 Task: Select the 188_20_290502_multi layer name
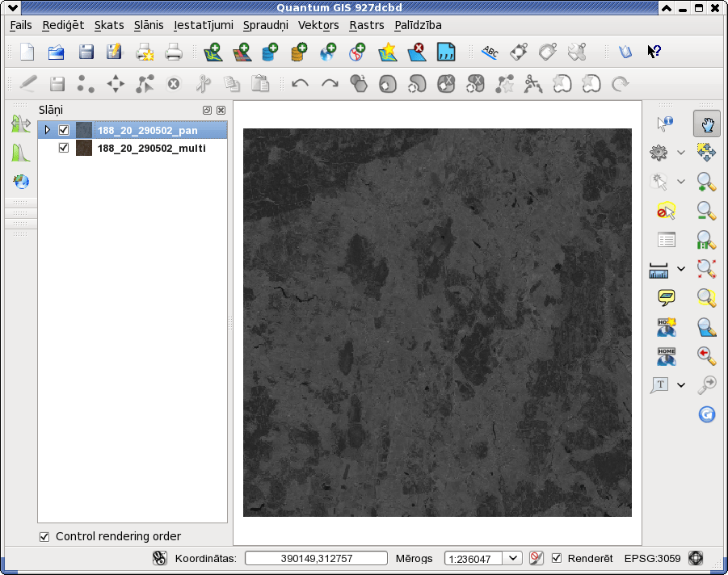(151, 148)
